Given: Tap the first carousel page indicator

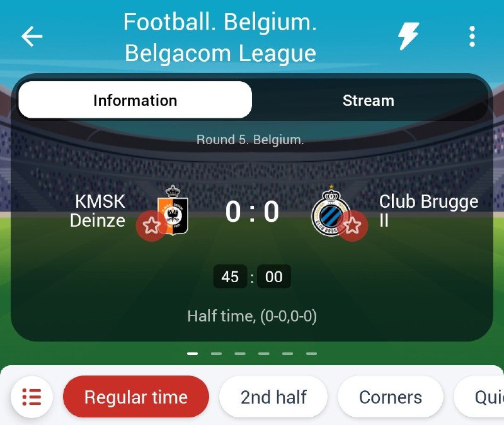Looking at the screenshot, I should point(193,354).
